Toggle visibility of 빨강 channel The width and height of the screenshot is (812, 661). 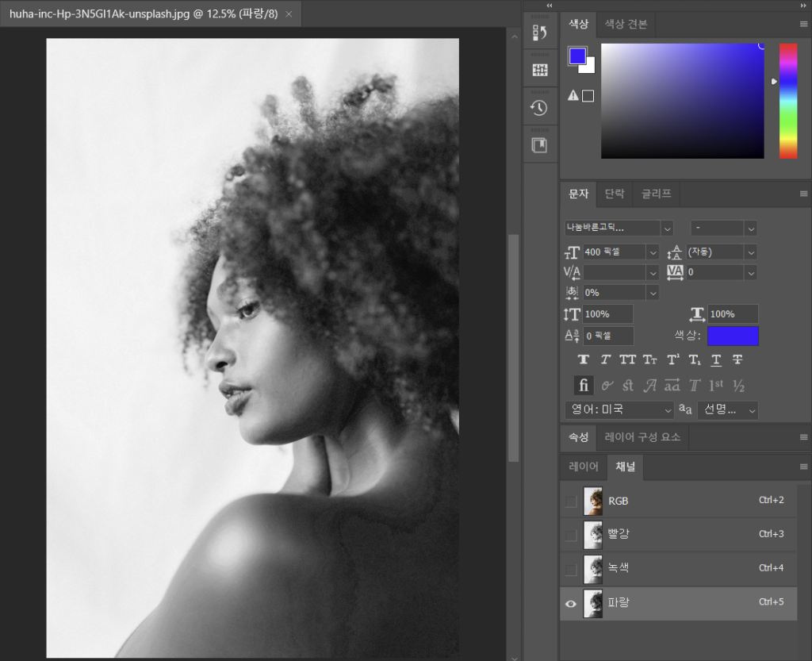click(x=571, y=535)
